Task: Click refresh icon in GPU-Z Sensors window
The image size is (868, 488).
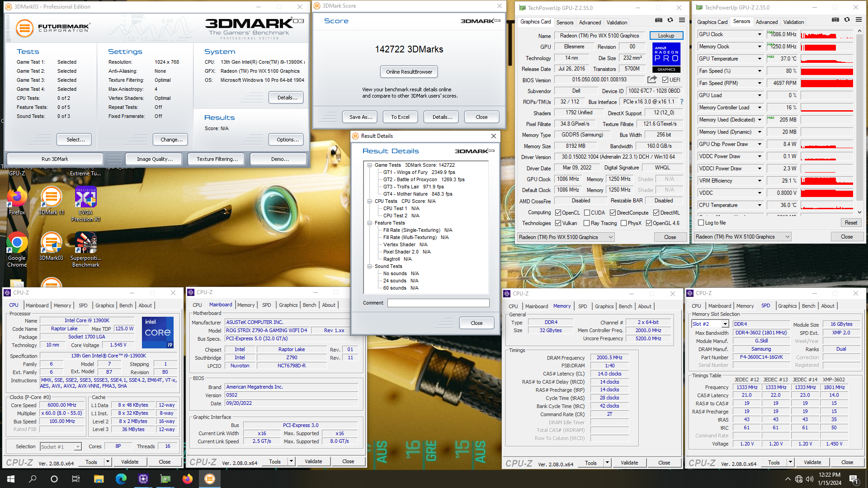Action: (847, 20)
